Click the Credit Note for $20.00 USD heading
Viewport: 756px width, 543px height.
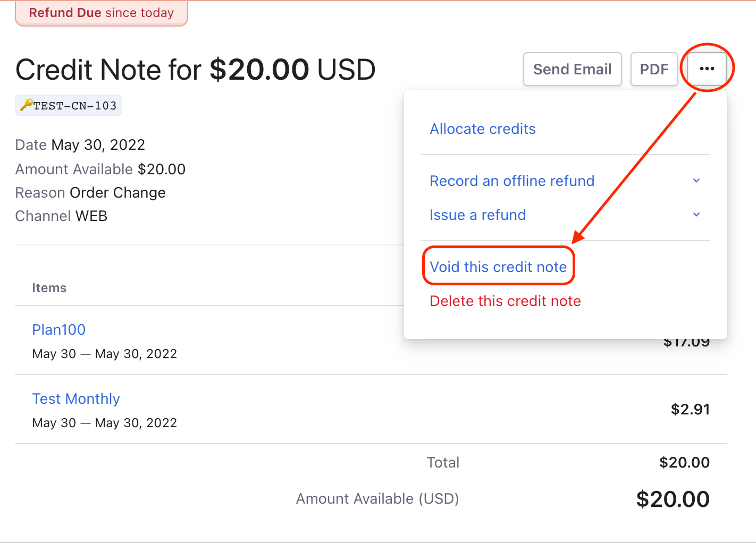click(196, 70)
